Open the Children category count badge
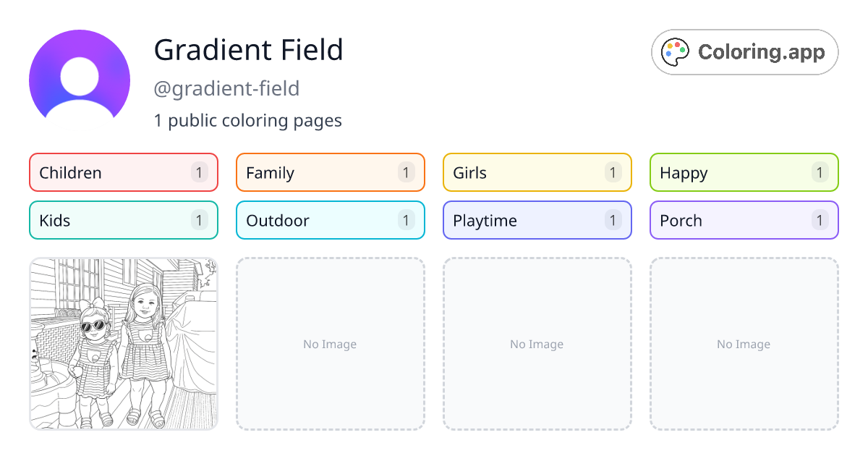Image resolution: width=868 pixels, height=456 pixels. click(x=199, y=172)
